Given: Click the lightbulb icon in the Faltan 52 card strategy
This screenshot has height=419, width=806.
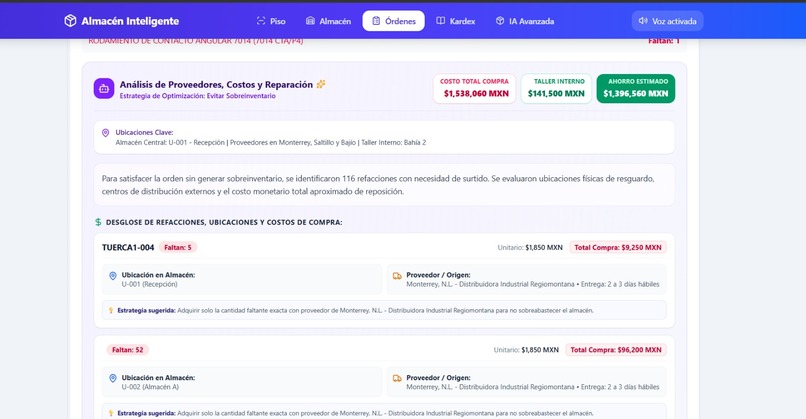Looking at the screenshot, I should pyautogui.click(x=111, y=413).
